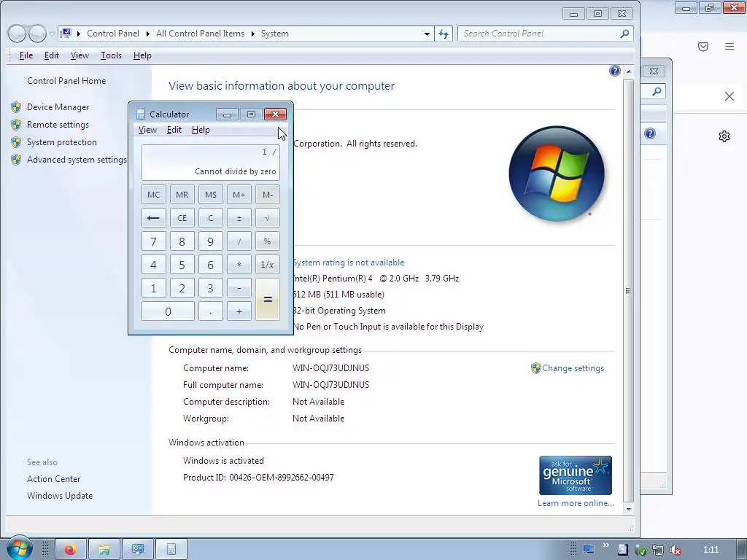Go forward with the navigation forward arrow

[x=38, y=34]
